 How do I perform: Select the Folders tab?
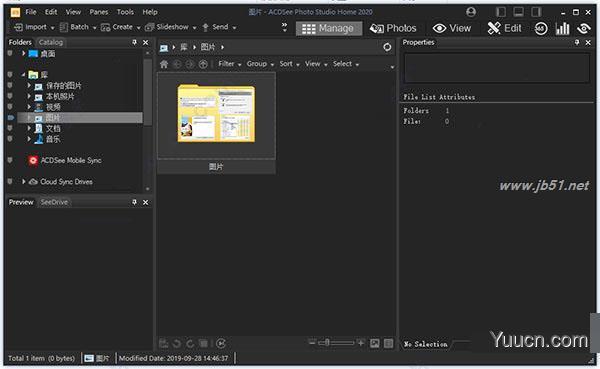(20, 42)
